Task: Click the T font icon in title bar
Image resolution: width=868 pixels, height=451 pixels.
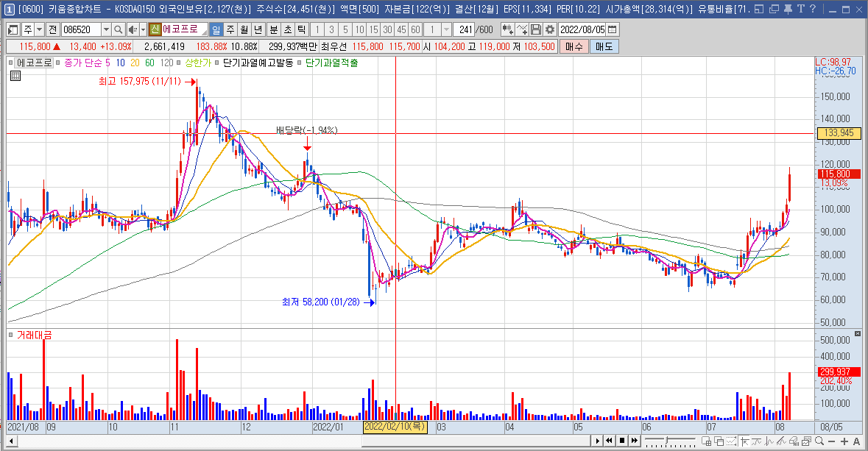Action: pos(800,9)
